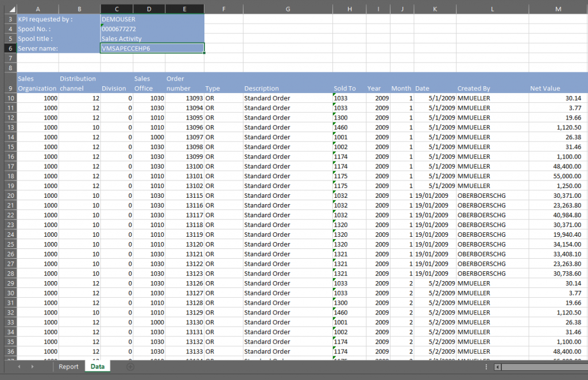
Task: Click the net value 1,250.00 cell
Action: click(558, 186)
